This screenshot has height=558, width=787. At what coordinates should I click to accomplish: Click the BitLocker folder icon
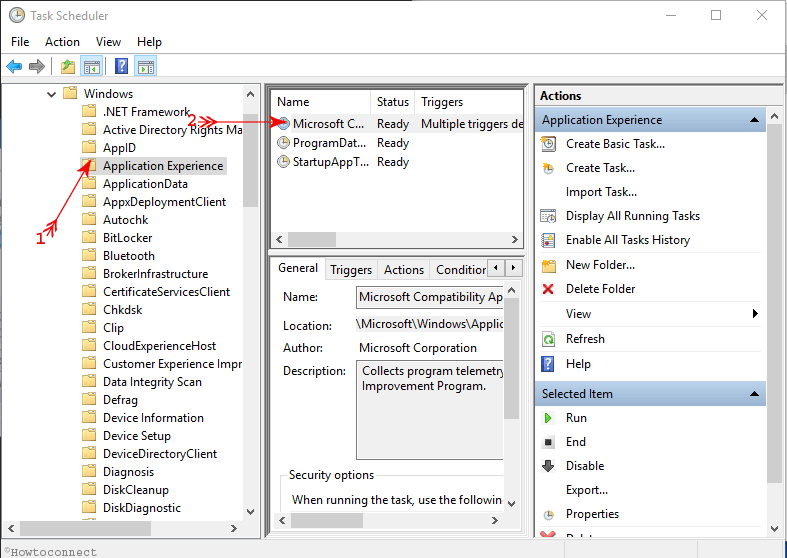[89, 237]
